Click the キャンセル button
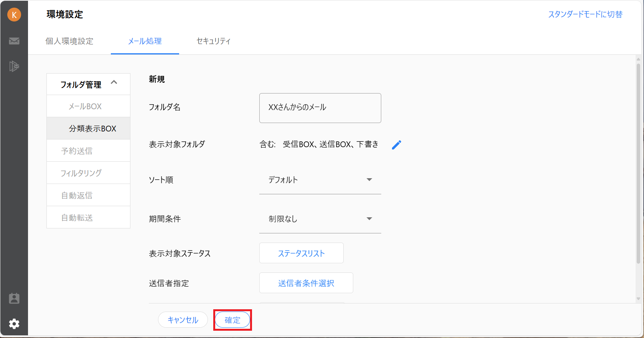This screenshot has width=644, height=338. pyautogui.click(x=183, y=320)
